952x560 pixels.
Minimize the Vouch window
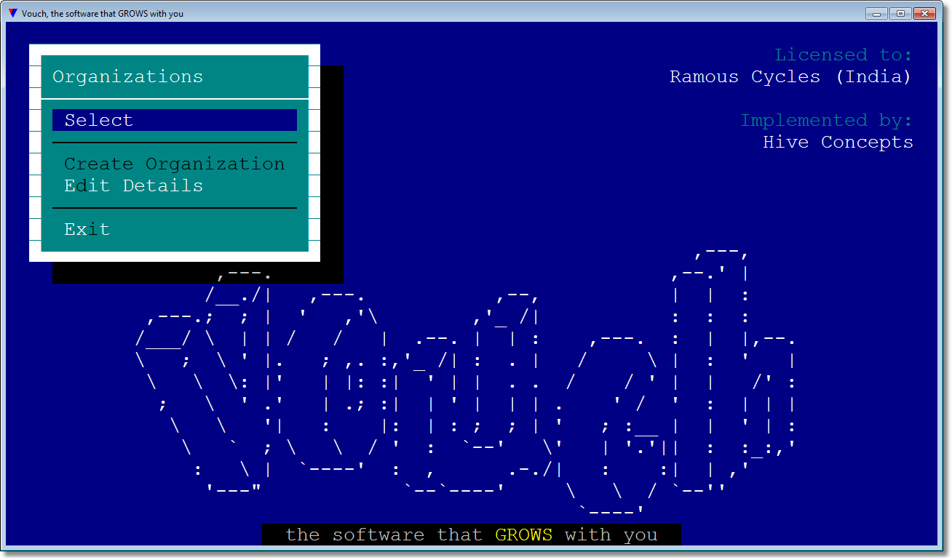coord(876,13)
